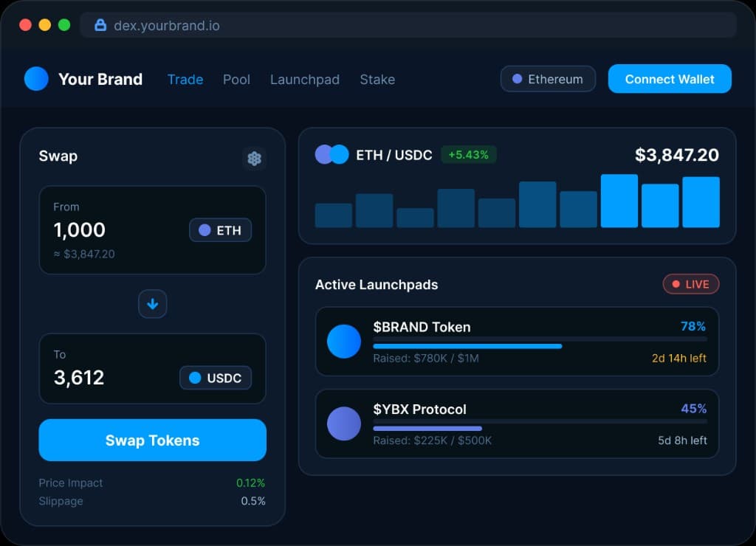Screen dimensions: 756x546
Task: Click the address bar lock icon
Action: (x=100, y=25)
